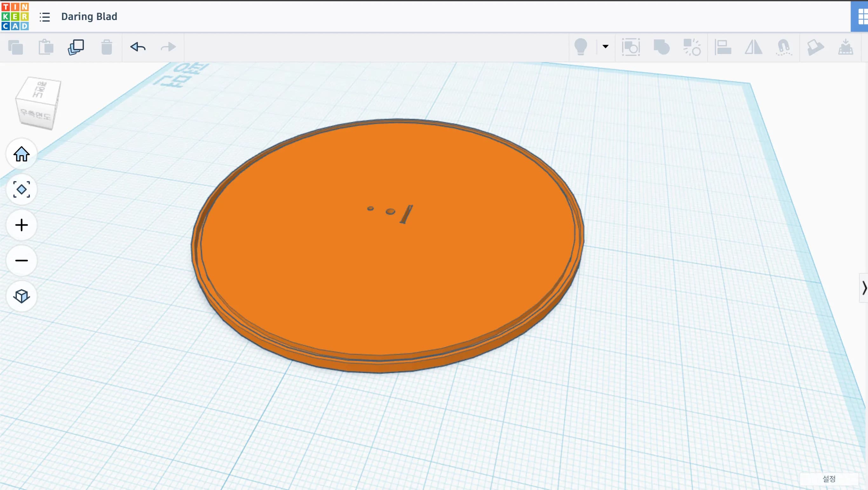The width and height of the screenshot is (868, 490).
Task: Zoom in using the plus button
Action: (21, 225)
